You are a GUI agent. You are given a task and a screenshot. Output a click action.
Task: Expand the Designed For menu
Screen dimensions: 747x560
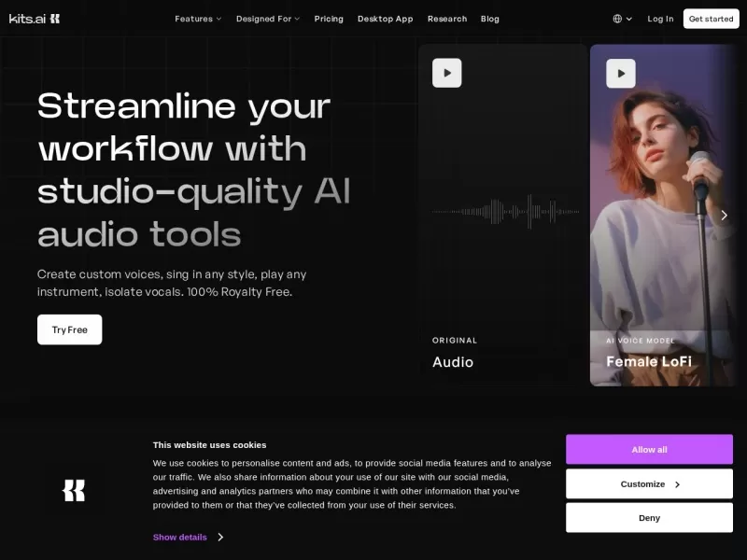click(x=268, y=19)
